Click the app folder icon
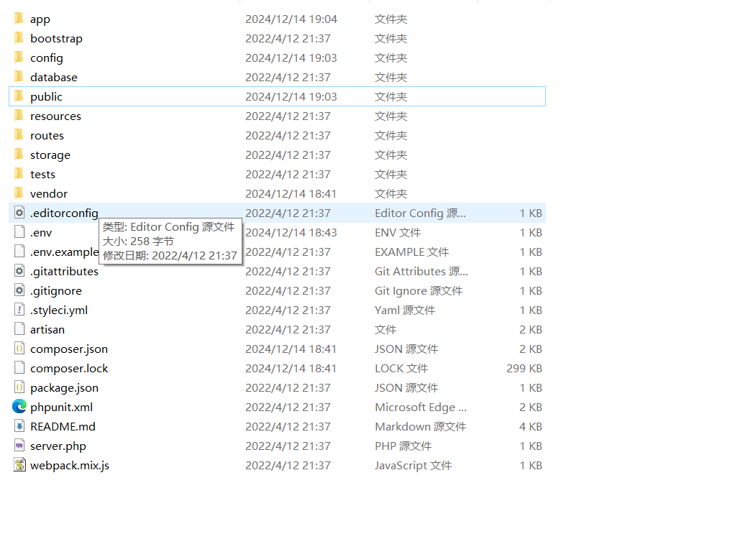The image size is (756, 534). [19, 19]
